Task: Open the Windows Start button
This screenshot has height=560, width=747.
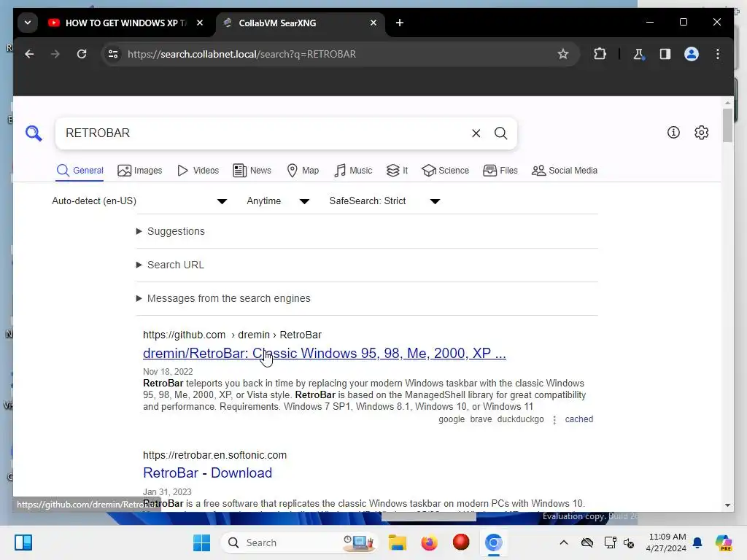Action: (201, 542)
